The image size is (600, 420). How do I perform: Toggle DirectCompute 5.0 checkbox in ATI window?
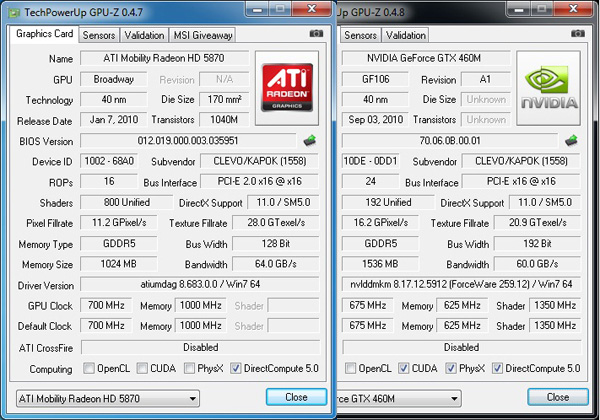(x=236, y=368)
